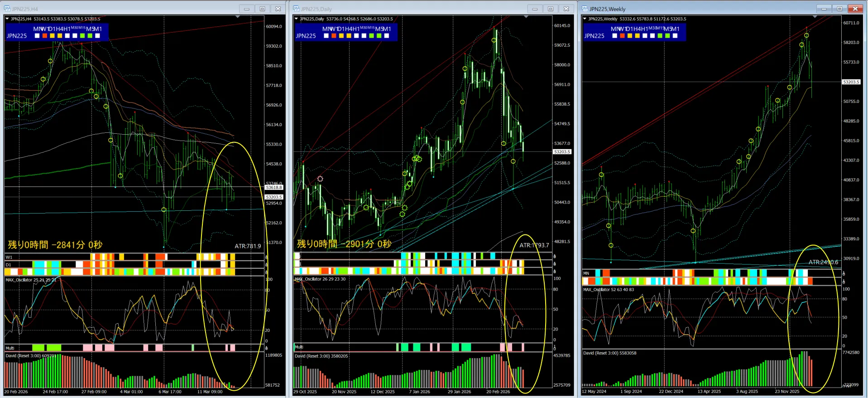Viewport: 868px width, 398px height.
Task: Click David (Reset 3:00) 5583058 label
Action: [610, 353]
